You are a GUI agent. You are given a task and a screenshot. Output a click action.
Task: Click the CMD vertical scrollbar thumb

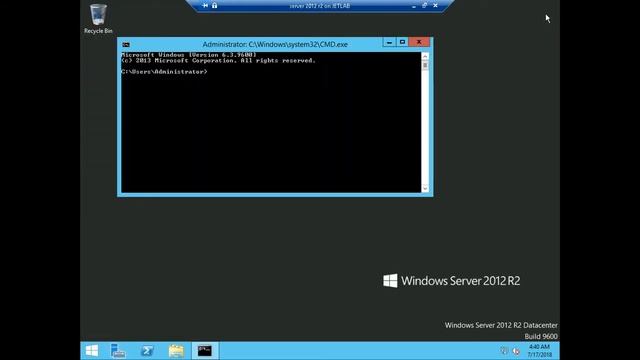tap(425, 66)
